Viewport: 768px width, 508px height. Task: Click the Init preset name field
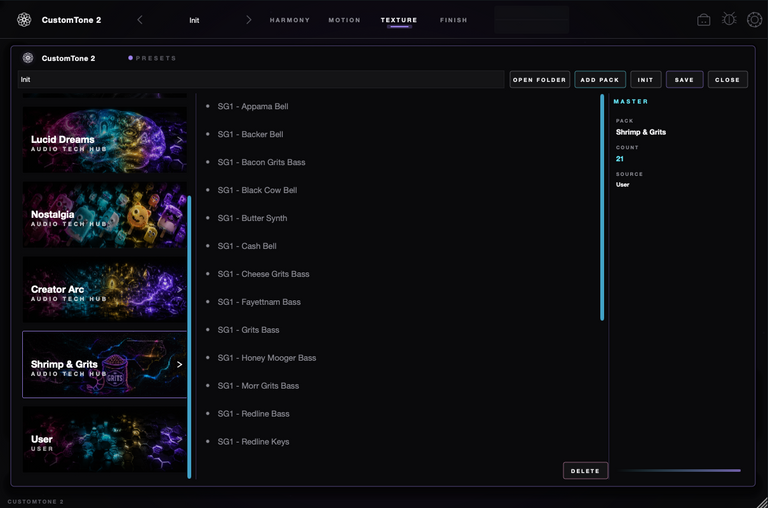pyautogui.click(x=261, y=79)
